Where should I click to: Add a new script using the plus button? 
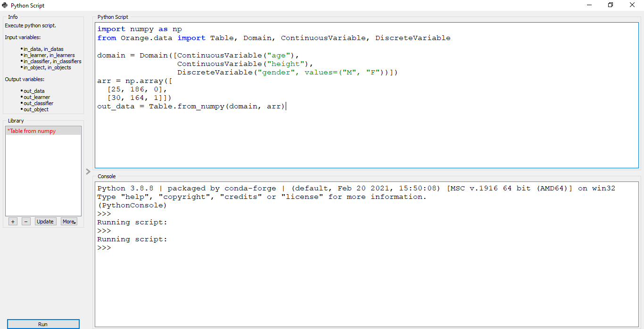[x=12, y=221]
